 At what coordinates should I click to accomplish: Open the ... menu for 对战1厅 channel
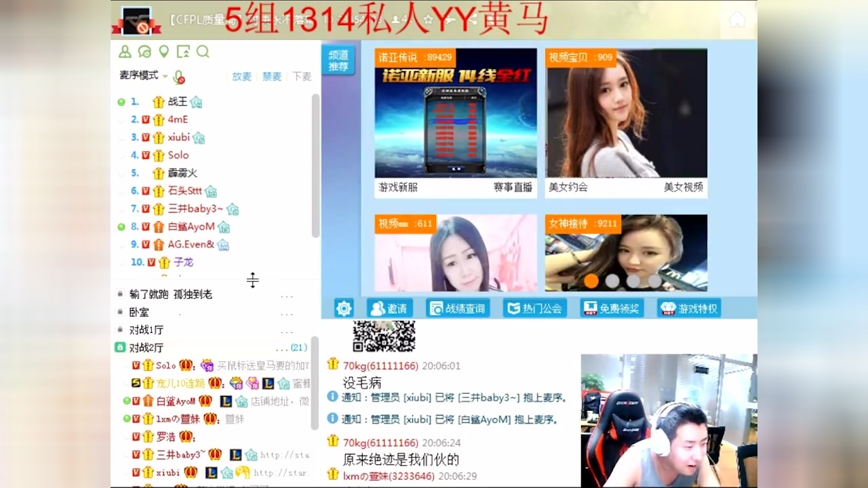tap(287, 331)
